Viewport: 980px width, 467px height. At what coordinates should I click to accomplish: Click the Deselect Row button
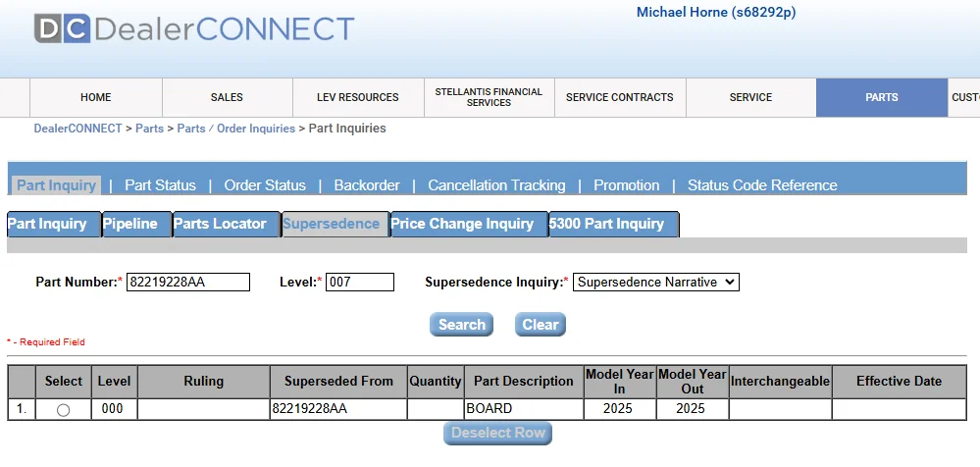tap(497, 433)
